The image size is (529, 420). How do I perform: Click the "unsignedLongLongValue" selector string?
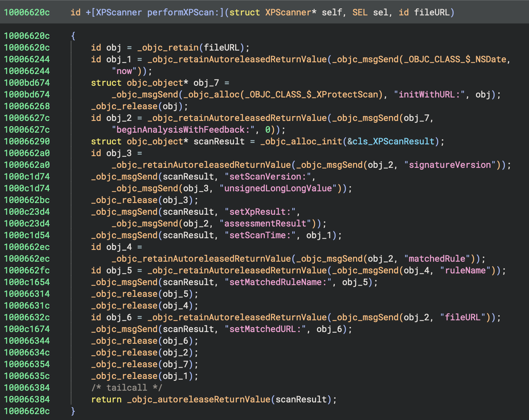(278, 188)
